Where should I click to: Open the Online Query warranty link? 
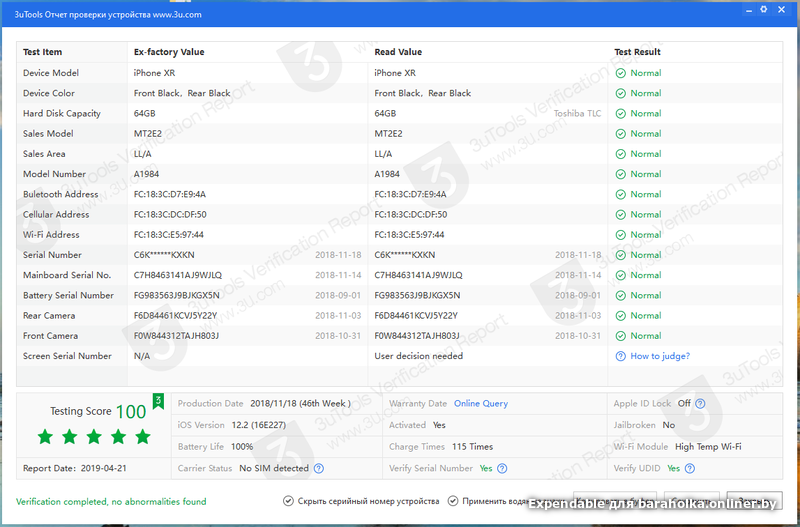481,404
